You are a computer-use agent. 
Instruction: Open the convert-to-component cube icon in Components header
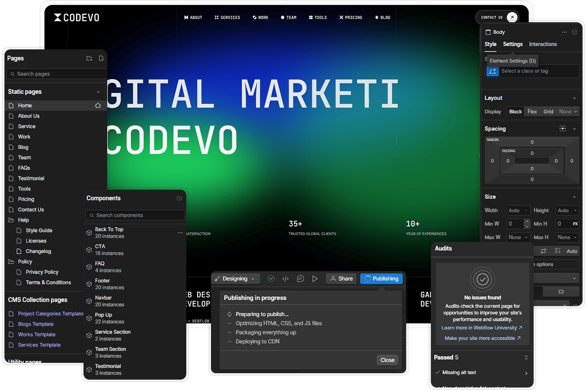click(x=179, y=198)
